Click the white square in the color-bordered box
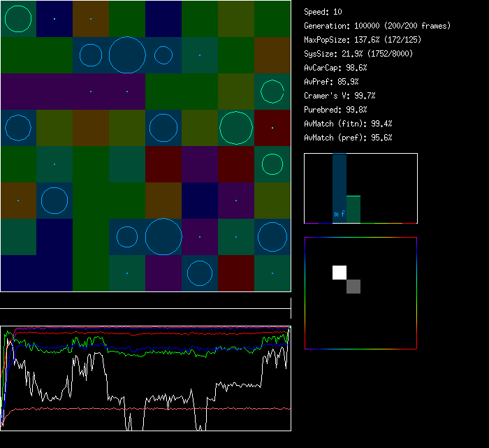Viewport: 489px width, 448px height. pos(340,273)
